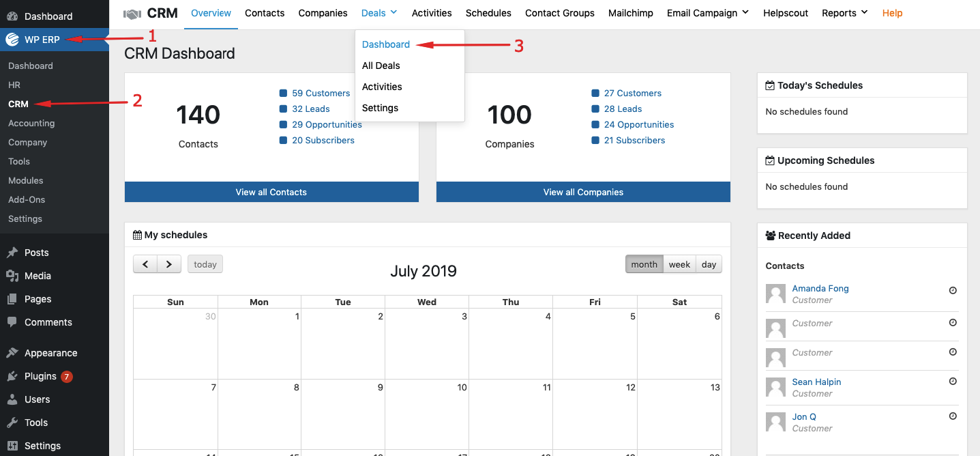
Task: Open the Contacts tab in CRM navigation
Action: 265,13
